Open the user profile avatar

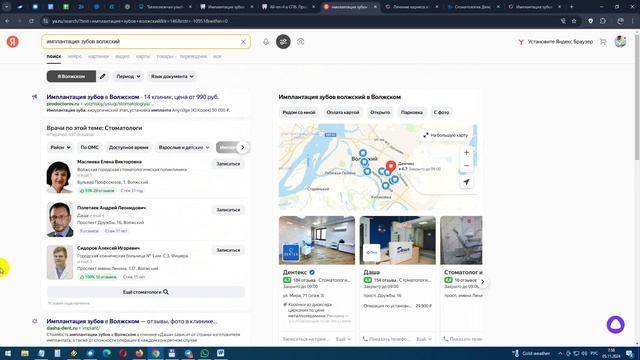click(x=620, y=42)
